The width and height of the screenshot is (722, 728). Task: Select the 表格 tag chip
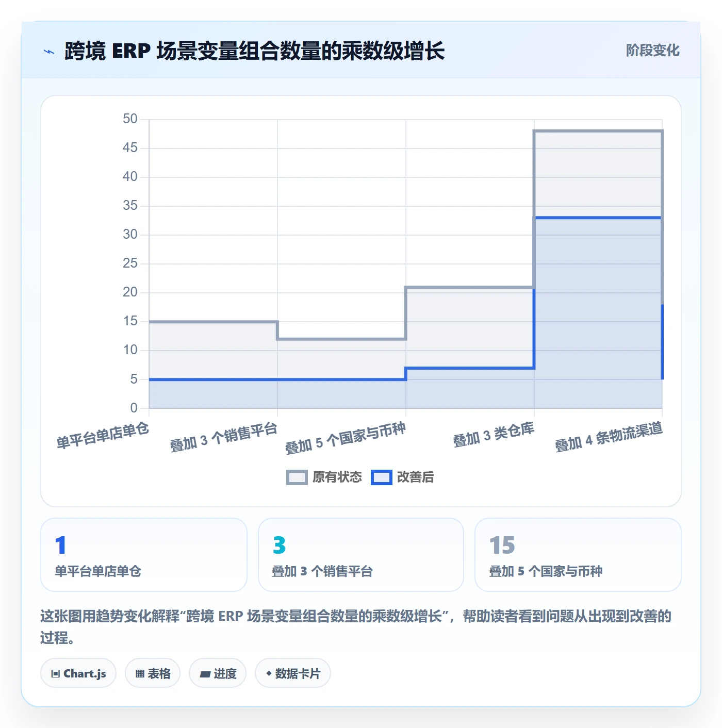tap(153, 673)
